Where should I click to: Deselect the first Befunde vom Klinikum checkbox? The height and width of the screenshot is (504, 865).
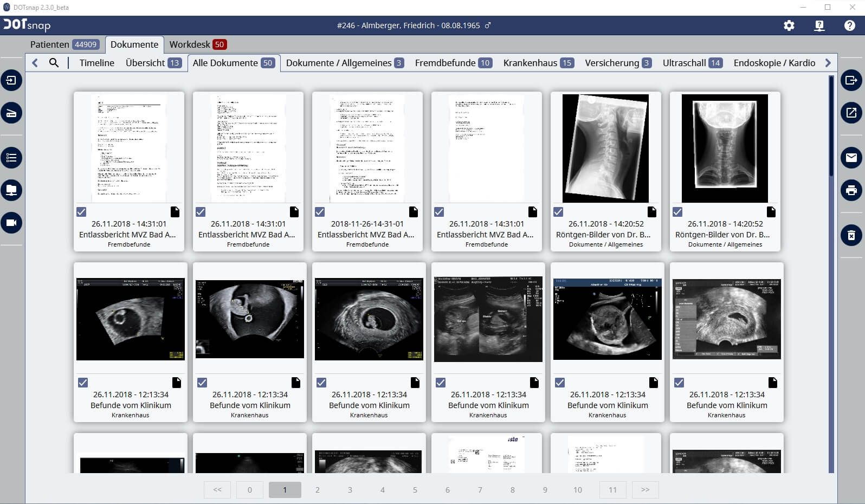tap(83, 383)
